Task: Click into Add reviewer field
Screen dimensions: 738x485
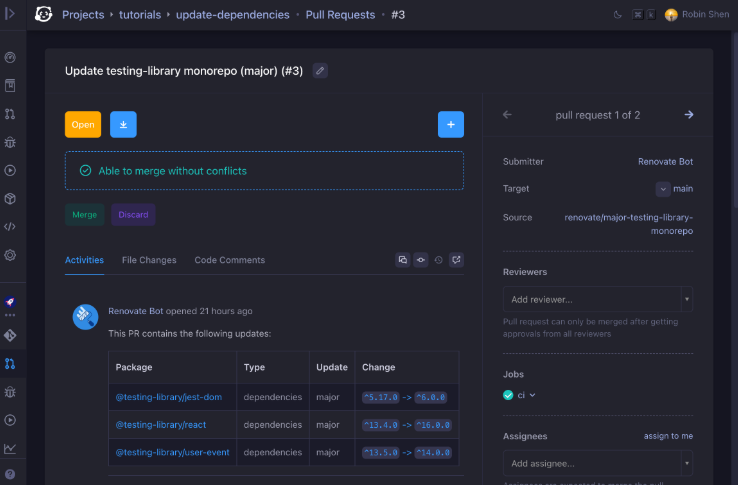Action: point(592,299)
